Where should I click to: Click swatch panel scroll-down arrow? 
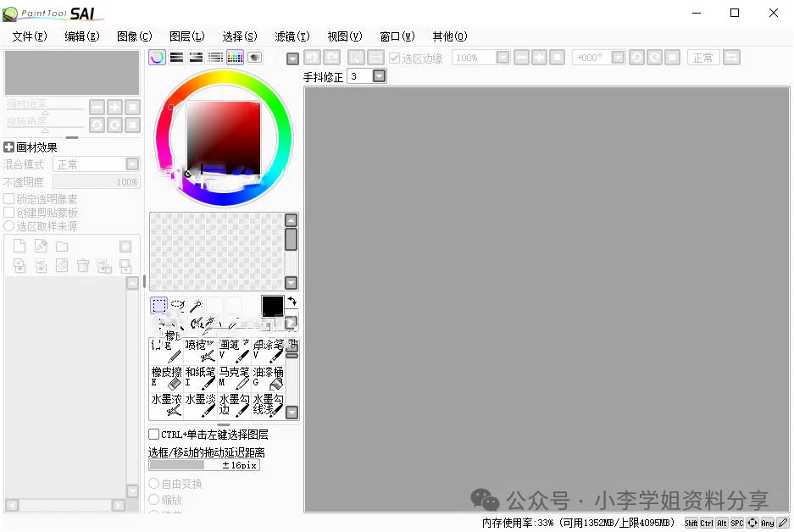tap(292, 282)
